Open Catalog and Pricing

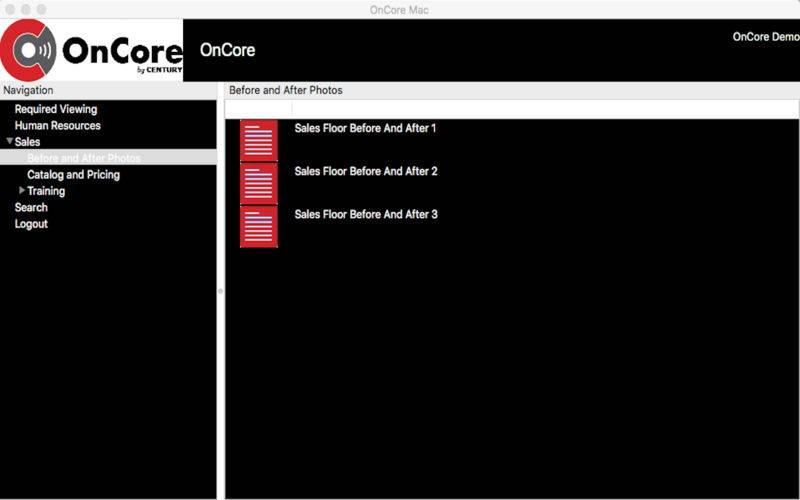(x=73, y=174)
